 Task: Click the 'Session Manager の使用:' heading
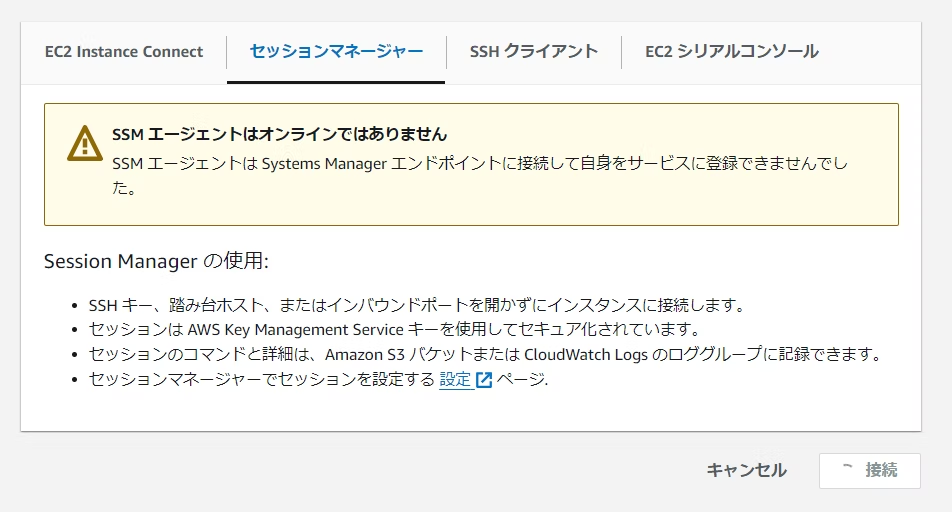point(156,261)
